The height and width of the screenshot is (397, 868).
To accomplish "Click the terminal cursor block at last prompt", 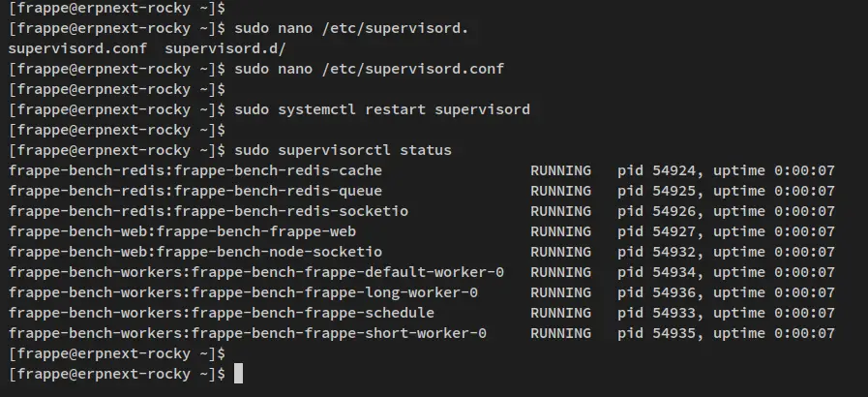I will tap(239, 374).
